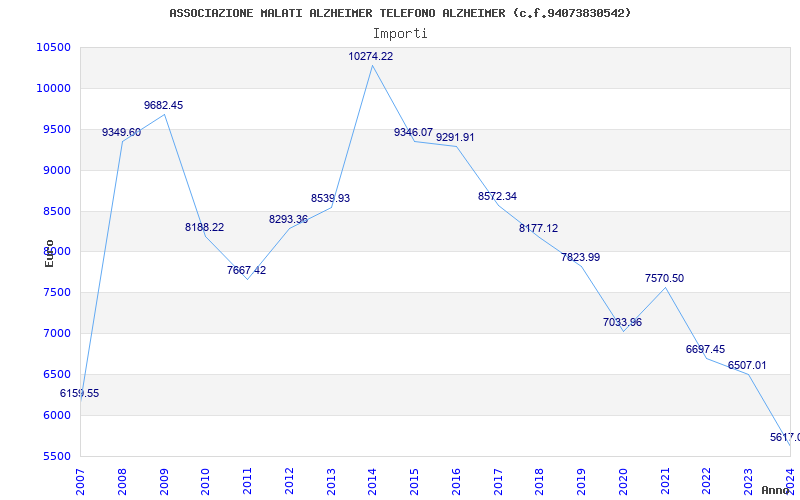Screen dimensions: 800x500
Task: Click data label 6697.45
Action: (x=705, y=349)
